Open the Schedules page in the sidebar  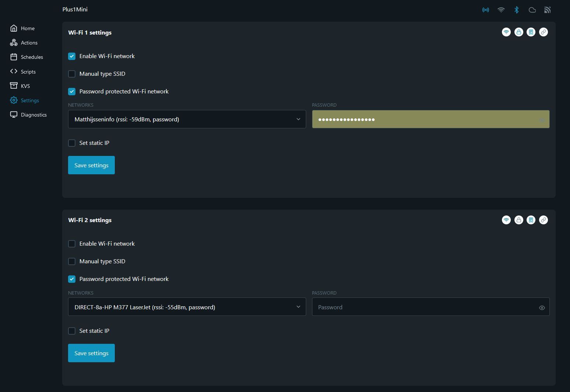pos(32,57)
